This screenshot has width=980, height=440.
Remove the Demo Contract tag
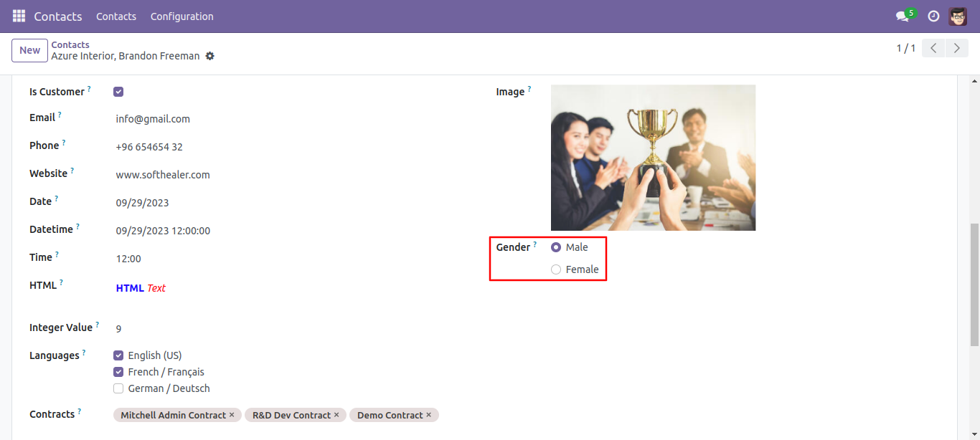(x=428, y=415)
